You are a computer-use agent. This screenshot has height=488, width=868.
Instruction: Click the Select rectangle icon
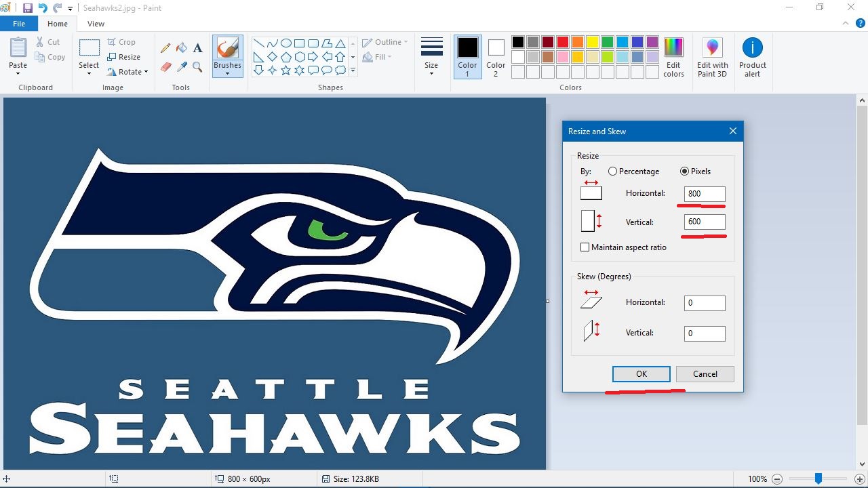[x=89, y=47]
